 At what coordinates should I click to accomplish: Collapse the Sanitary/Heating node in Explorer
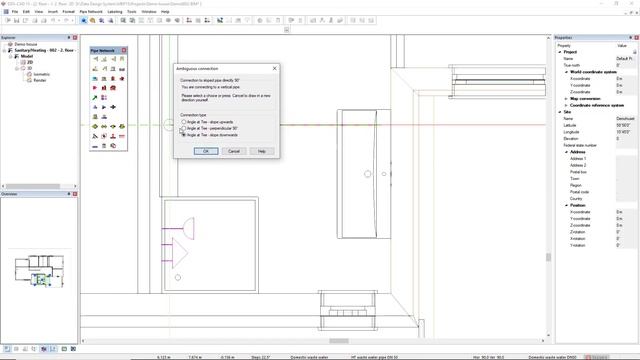4,50
